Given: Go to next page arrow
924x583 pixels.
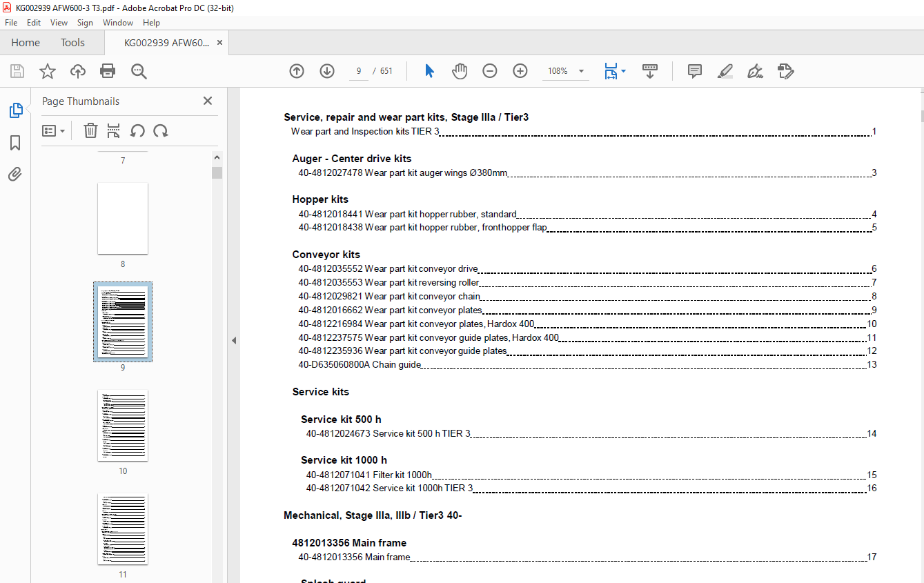Looking at the screenshot, I should 327,71.
